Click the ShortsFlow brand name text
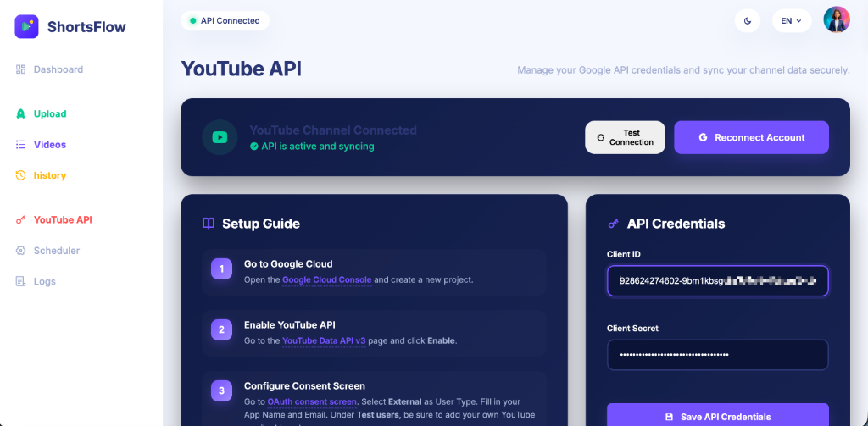The height and width of the screenshot is (426, 868). 87,26
